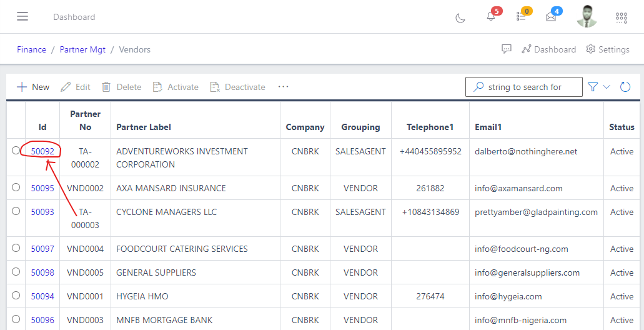Image resolution: width=644 pixels, height=330 pixels.
Task: Select the GENERAL SUPPLIERS radio button
Action: 16,272
